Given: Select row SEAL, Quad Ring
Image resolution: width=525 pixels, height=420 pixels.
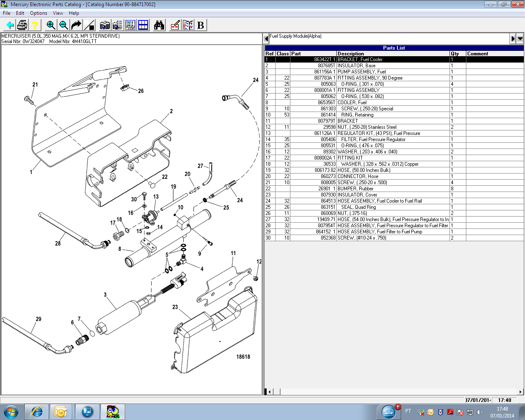Looking at the screenshot, I should click(394, 207).
